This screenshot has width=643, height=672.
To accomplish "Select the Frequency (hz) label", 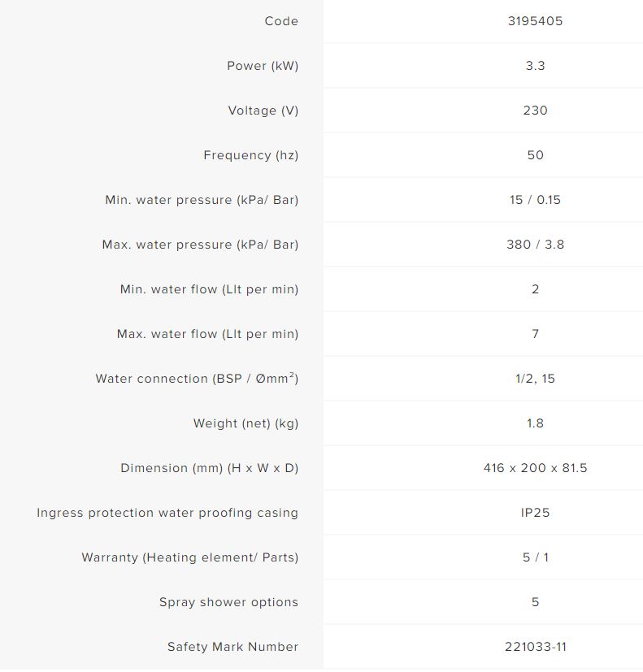I will 251,155.
